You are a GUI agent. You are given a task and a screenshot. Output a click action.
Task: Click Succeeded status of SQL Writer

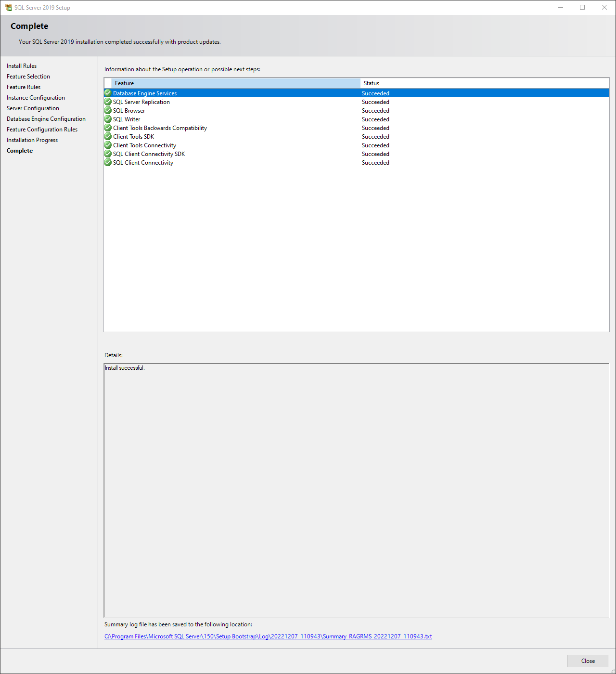coord(375,119)
